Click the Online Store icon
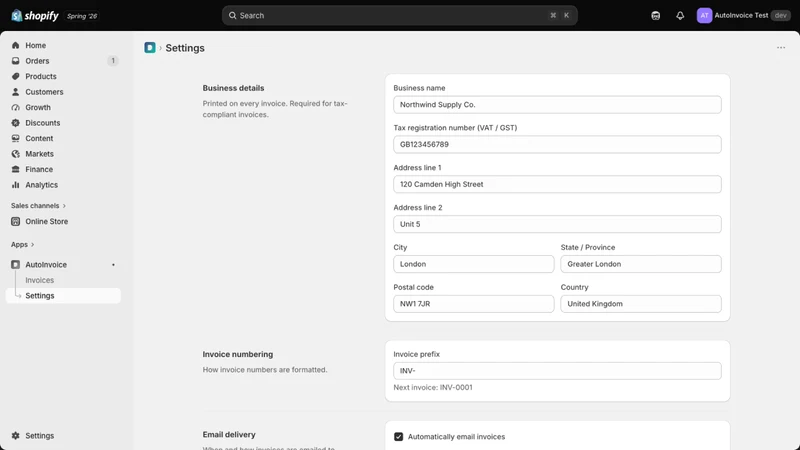Image resolution: width=800 pixels, height=450 pixels. (x=15, y=221)
